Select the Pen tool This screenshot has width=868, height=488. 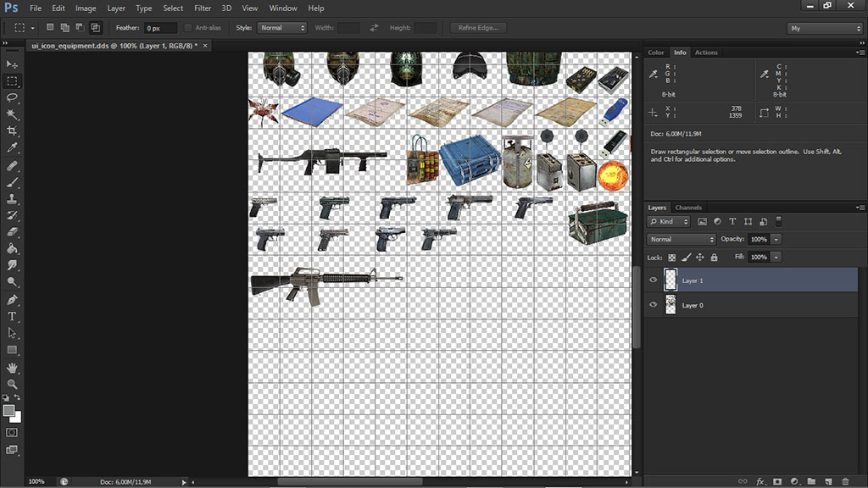pyautogui.click(x=12, y=300)
